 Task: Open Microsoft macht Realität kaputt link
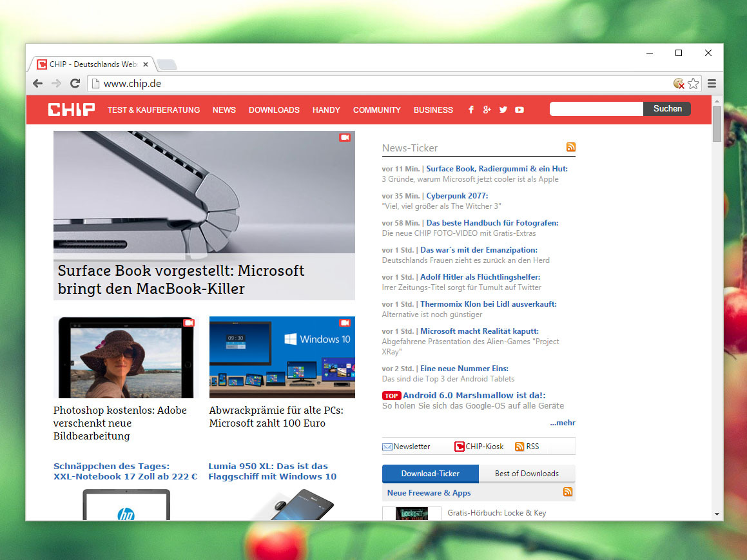click(480, 331)
